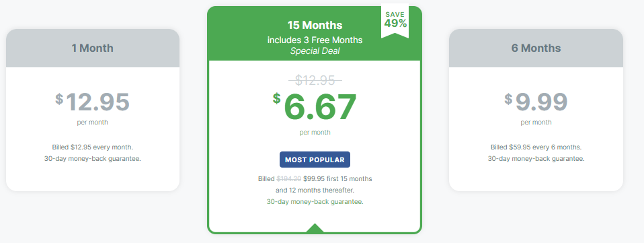Click the green 30-day money-back guarantee text

(x=315, y=202)
